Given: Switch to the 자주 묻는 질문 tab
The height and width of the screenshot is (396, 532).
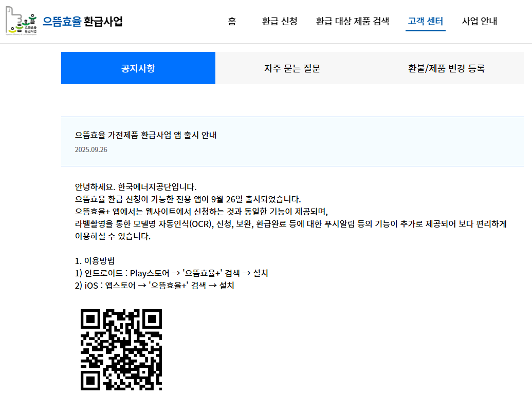Looking at the screenshot, I should (x=292, y=68).
